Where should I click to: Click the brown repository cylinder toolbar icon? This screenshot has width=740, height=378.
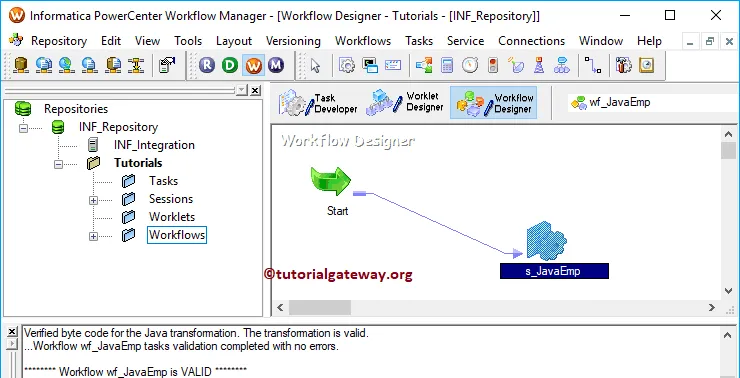(20, 65)
